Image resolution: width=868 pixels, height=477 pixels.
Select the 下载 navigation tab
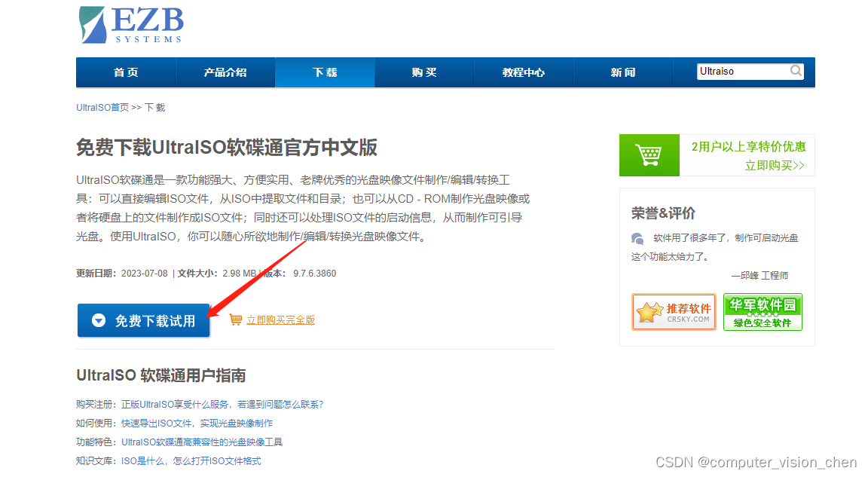click(x=325, y=72)
